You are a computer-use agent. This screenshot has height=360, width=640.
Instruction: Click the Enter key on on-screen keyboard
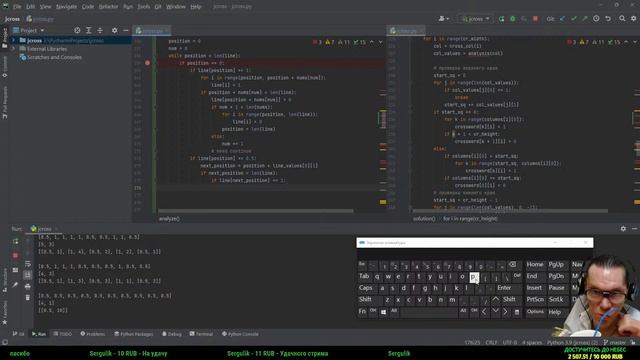(504, 288)
